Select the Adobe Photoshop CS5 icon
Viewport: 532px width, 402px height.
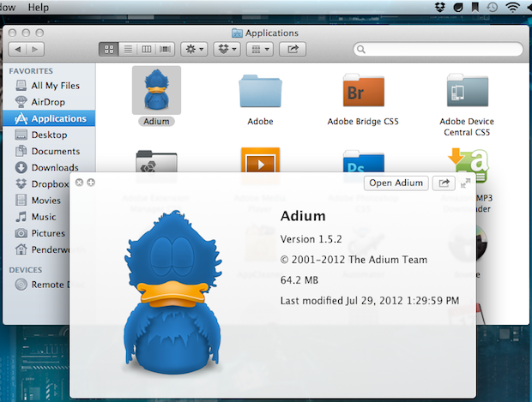(x=363, y=161)
